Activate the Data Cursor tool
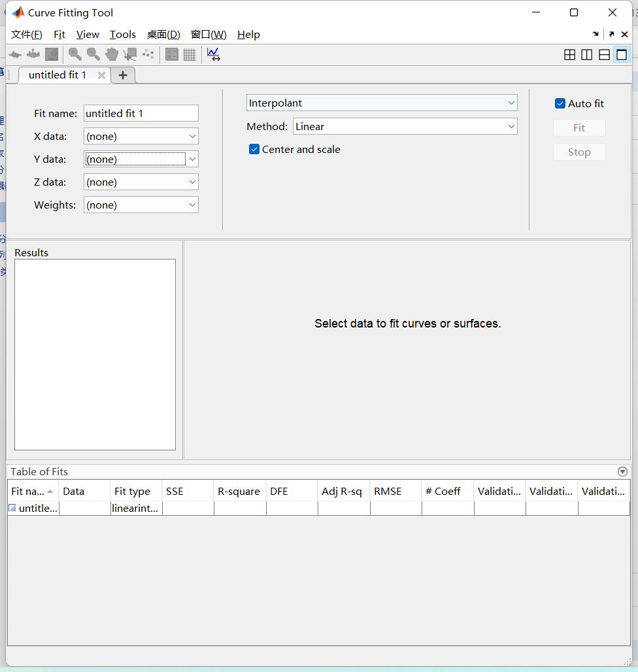 tap(130, 54)
